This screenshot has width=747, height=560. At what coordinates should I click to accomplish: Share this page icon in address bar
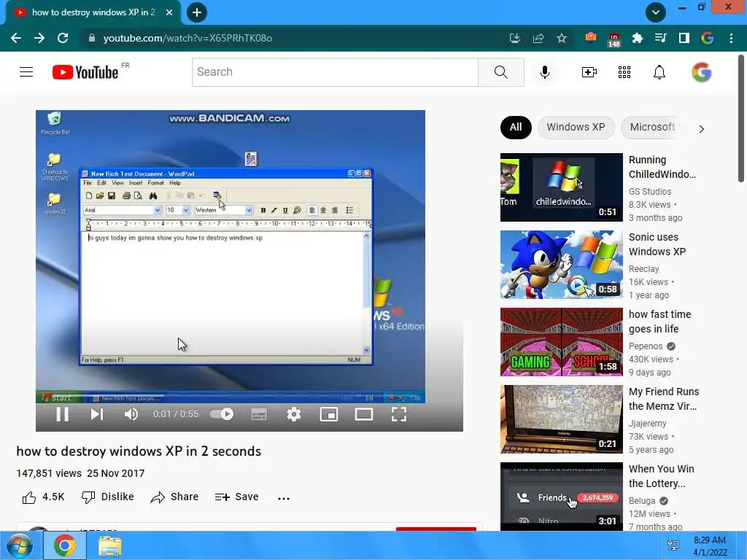pyautogui.click(x=538, y=38)
